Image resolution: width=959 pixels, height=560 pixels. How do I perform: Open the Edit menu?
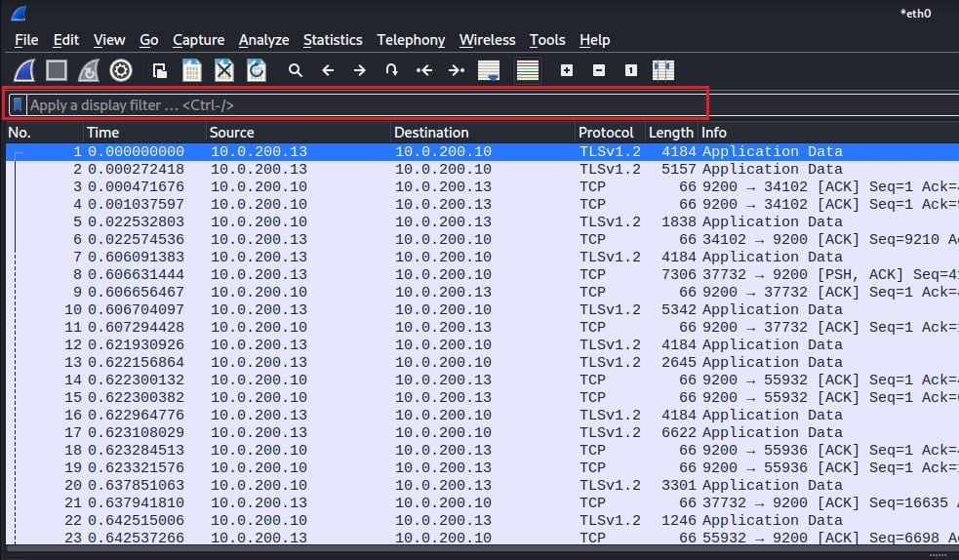(66, 40)
